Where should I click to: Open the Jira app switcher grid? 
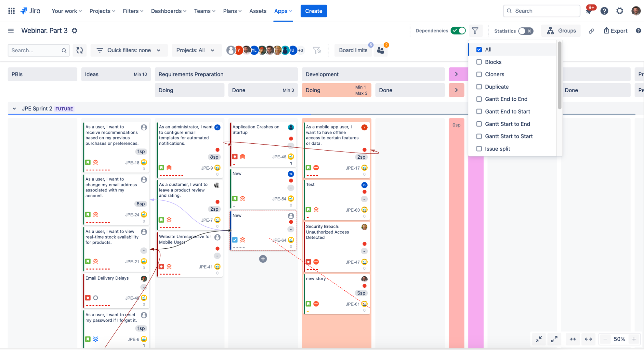coord(12,11)
